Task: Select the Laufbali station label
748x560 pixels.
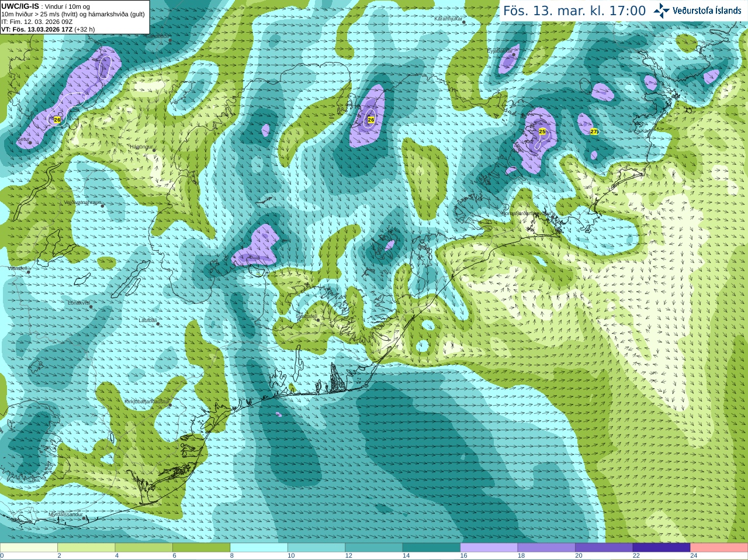Action: coord(147,320)
